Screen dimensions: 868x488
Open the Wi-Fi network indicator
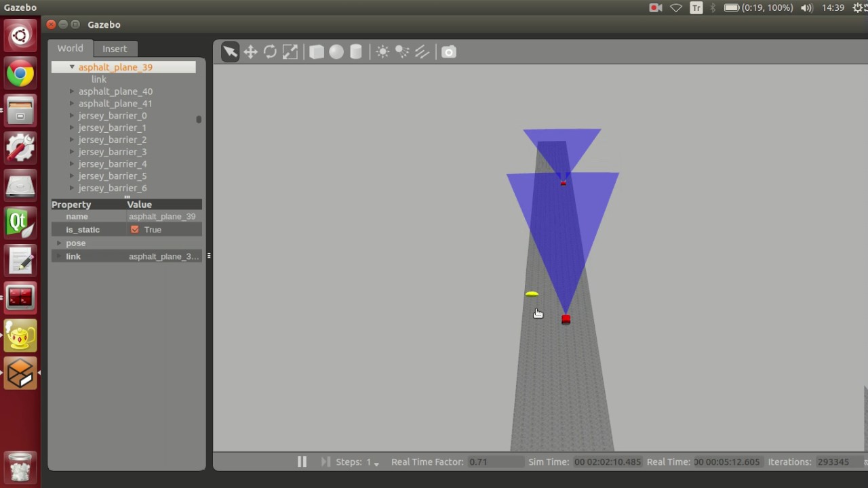click(x=676, y=8)
